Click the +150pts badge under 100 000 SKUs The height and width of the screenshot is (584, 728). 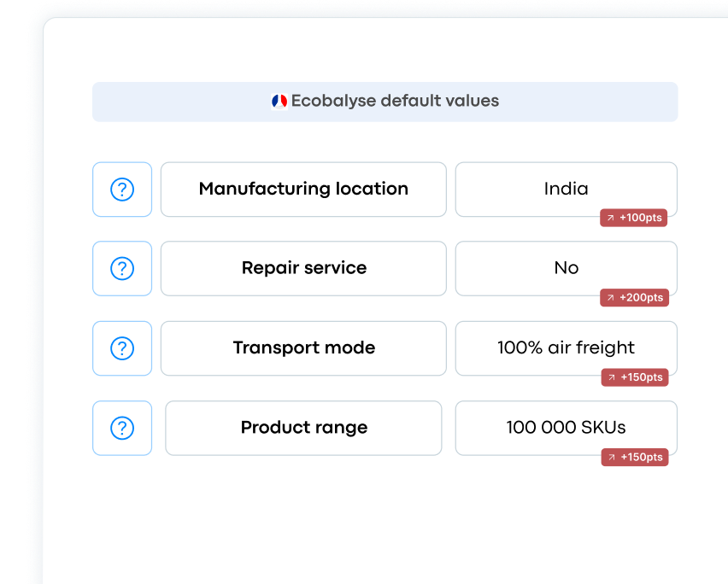coord(635,457)
